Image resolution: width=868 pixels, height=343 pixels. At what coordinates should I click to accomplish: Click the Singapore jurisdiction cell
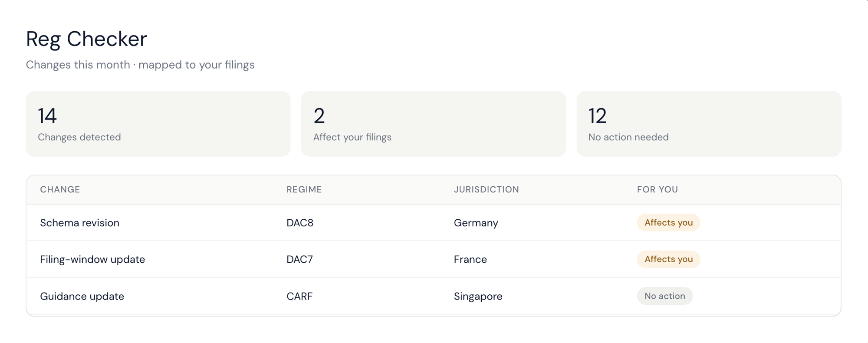coord(478,297)
